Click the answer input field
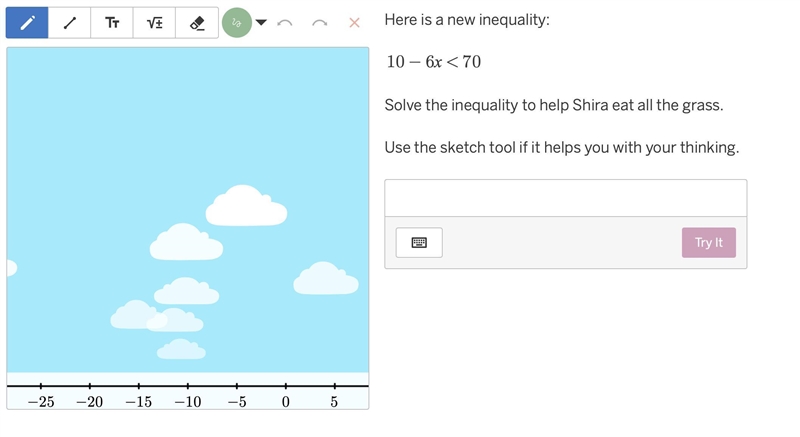Viewport: 800px width, 437px height. point(566,198)
